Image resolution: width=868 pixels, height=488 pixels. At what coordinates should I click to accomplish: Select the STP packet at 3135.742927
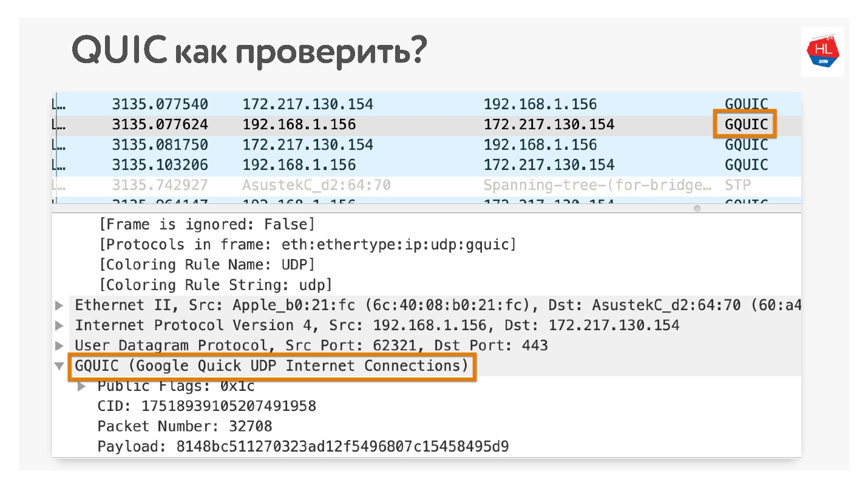(x=426, y=185)
